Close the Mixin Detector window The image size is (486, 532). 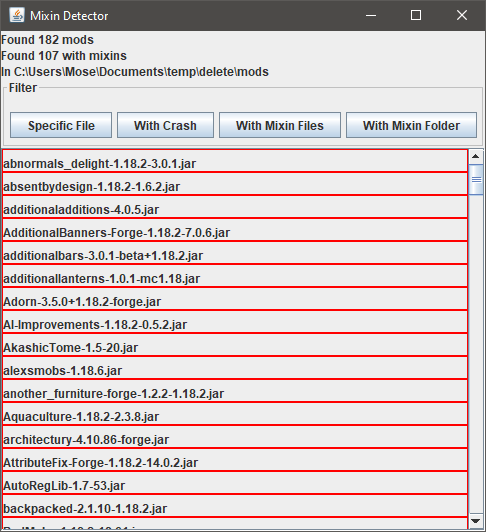coord(462,15)
